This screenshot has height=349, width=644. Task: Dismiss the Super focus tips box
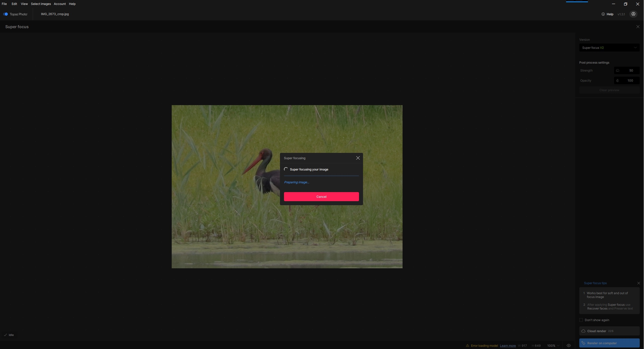tap(638, 283)
